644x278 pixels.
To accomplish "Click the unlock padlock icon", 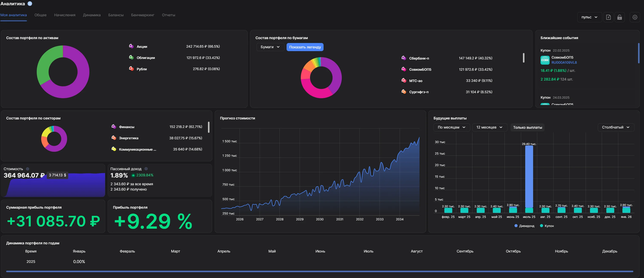I will tap(620, 17).
